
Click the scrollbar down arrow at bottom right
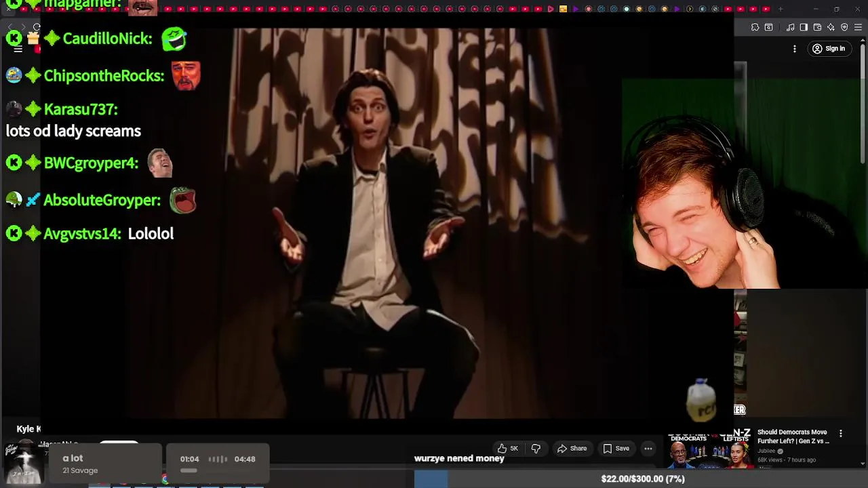(x=863, y=464)
